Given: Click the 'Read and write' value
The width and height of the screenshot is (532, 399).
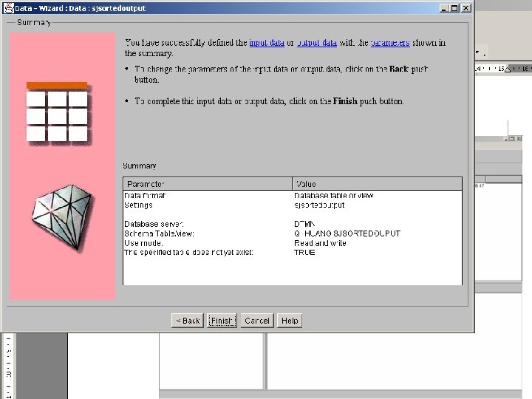Looking at the screenshot, I should coord(320,243).
